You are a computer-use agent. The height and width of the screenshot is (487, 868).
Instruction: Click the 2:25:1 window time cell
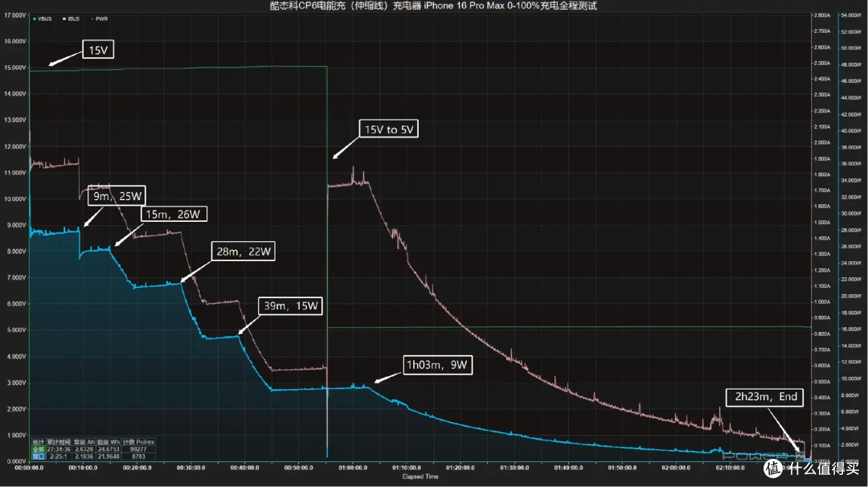[59, 456]
